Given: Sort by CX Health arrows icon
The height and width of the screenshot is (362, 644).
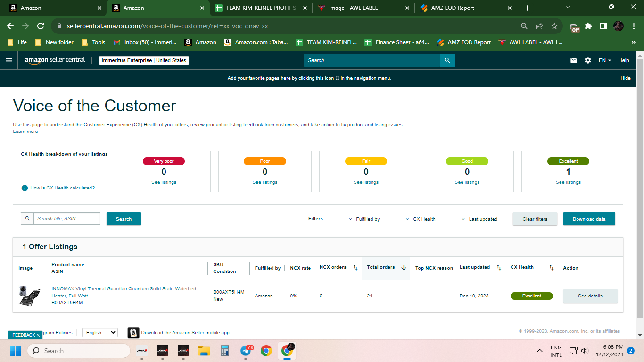Looking at the screenshot, I should pos(551,268).
